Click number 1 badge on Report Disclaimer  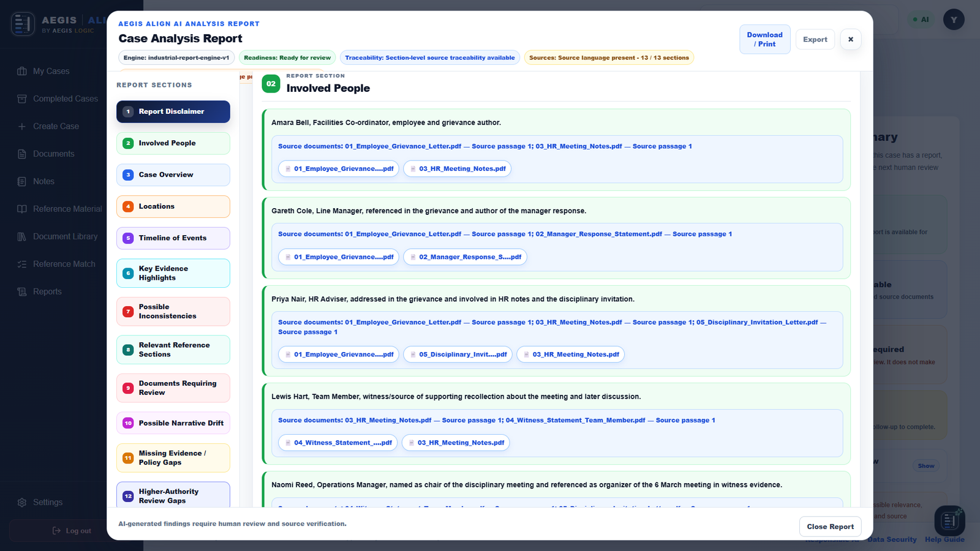pyautogui.click(x=128, y=111)
